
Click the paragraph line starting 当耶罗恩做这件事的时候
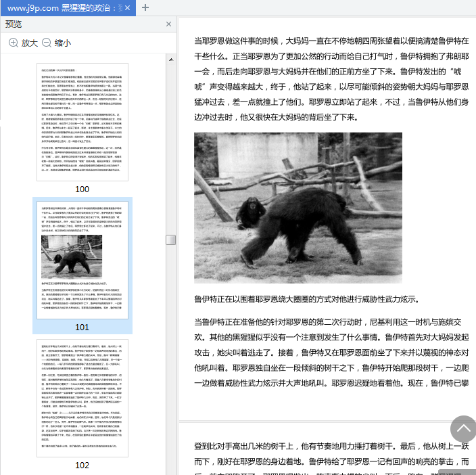331,41
